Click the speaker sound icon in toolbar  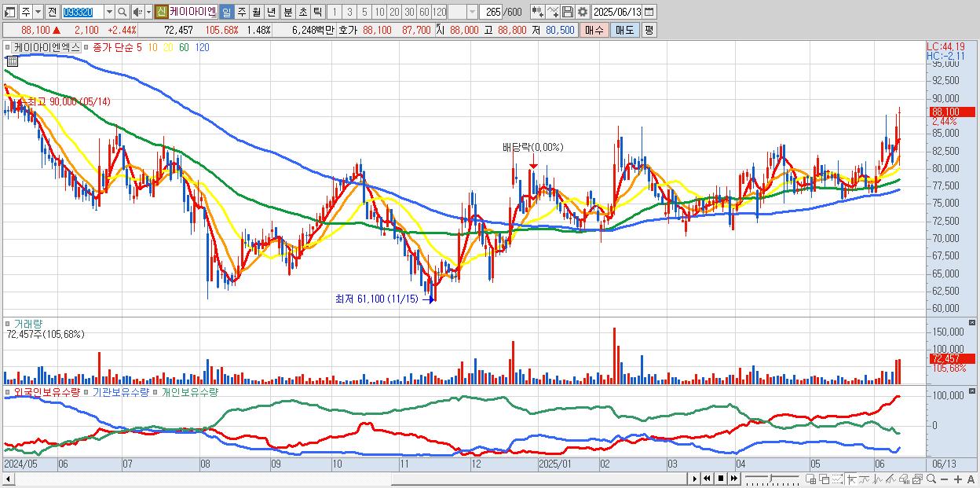(x=137, y=12)
